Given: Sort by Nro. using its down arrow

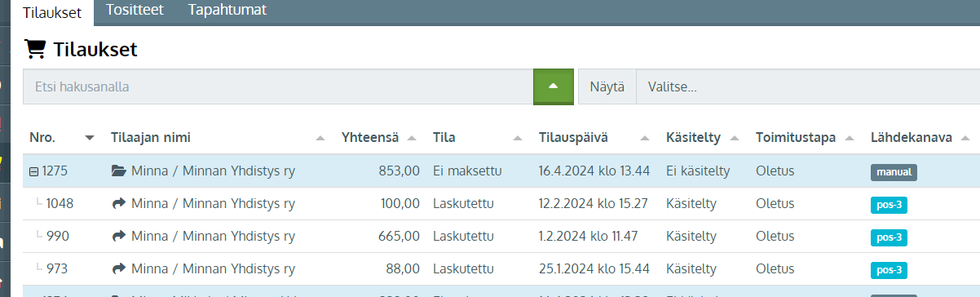Looking at the screenshot, I should 90,138.
